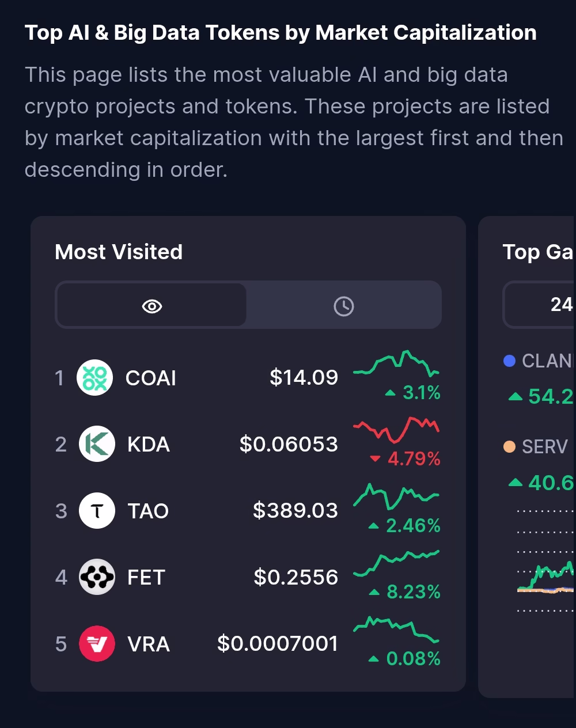The width and height of the screenshot is (576, 728).
Task: Click the Top Gainers line chart
Action: click(x=547, y=579)
